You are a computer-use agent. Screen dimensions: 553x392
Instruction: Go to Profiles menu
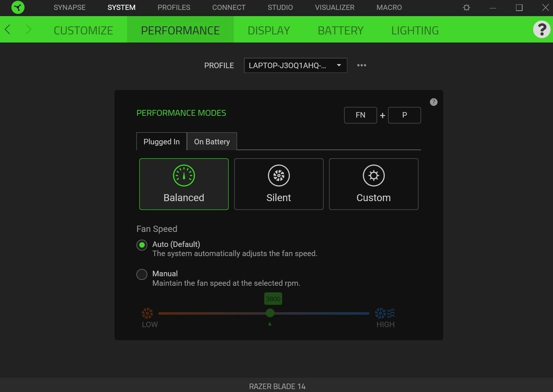click(174, 7)
